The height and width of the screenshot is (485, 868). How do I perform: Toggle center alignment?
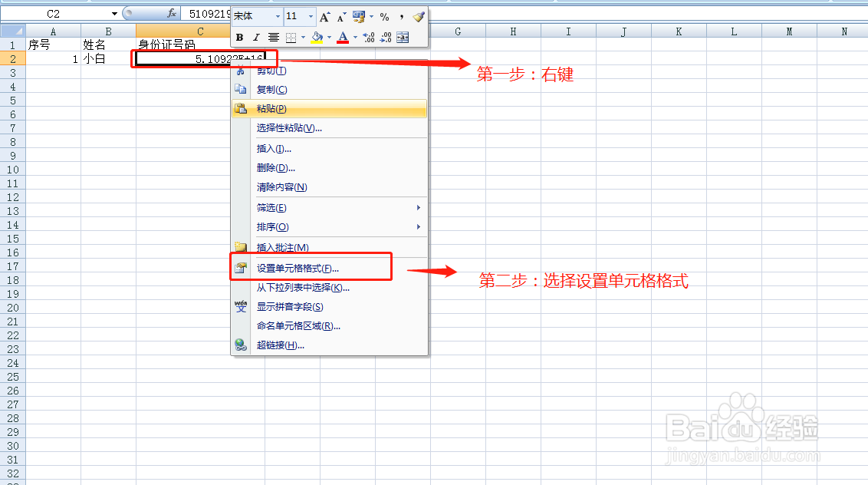273,37
